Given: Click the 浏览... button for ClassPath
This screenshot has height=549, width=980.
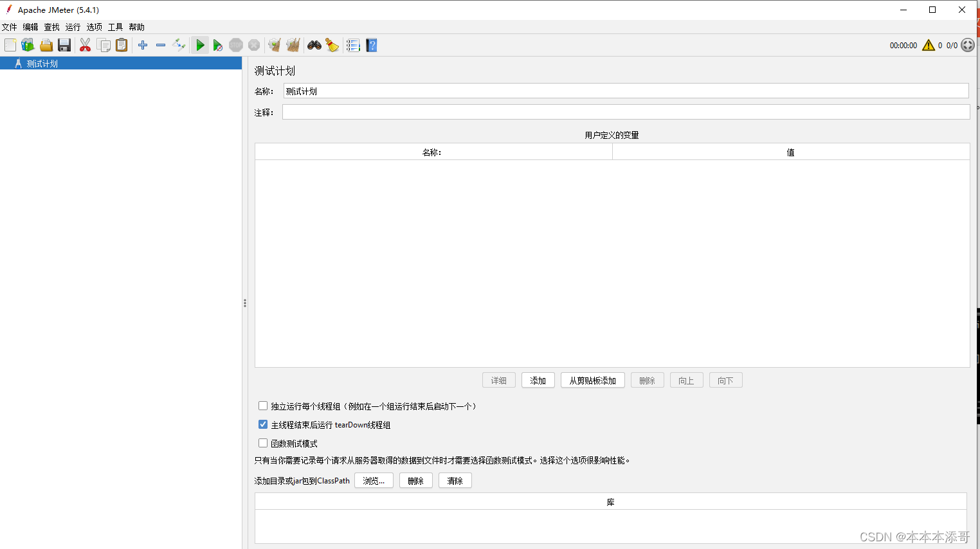Looking at the screenshot, I should (x=374, y=481).
